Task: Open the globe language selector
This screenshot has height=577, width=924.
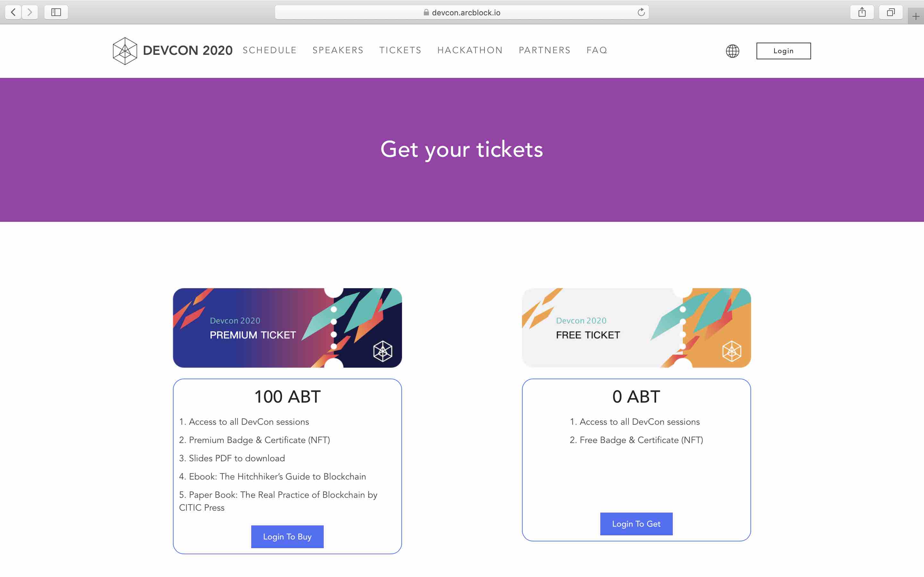Action: (732, 51)
